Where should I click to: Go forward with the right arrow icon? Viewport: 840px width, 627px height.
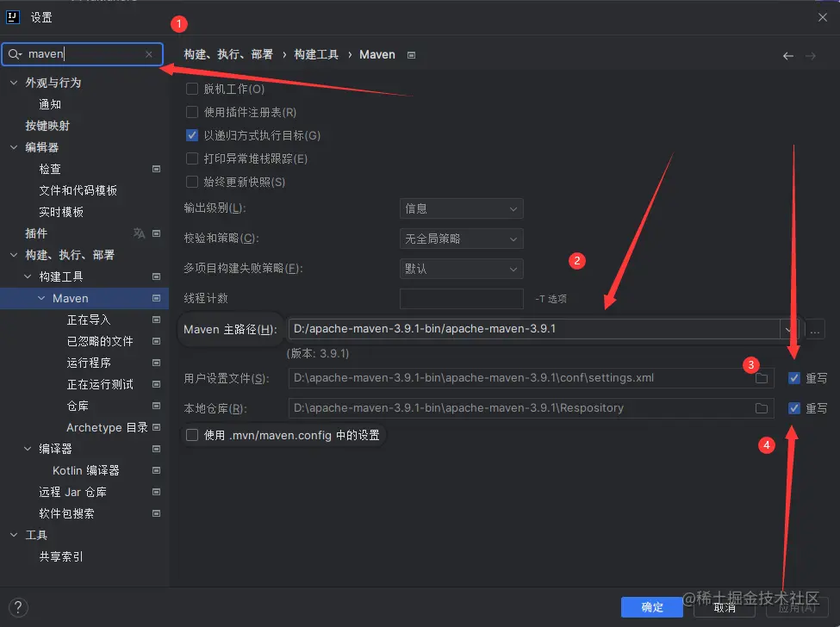pos(811,56)
